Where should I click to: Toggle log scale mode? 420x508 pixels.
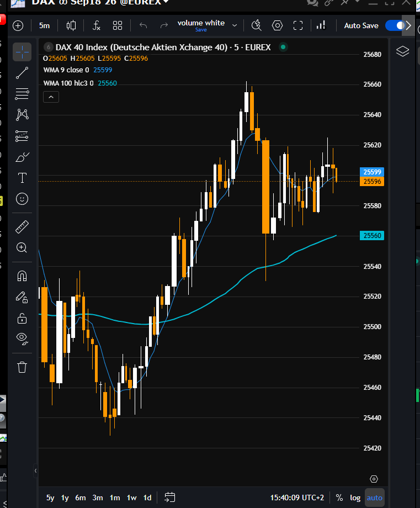(x=355, y=498)
